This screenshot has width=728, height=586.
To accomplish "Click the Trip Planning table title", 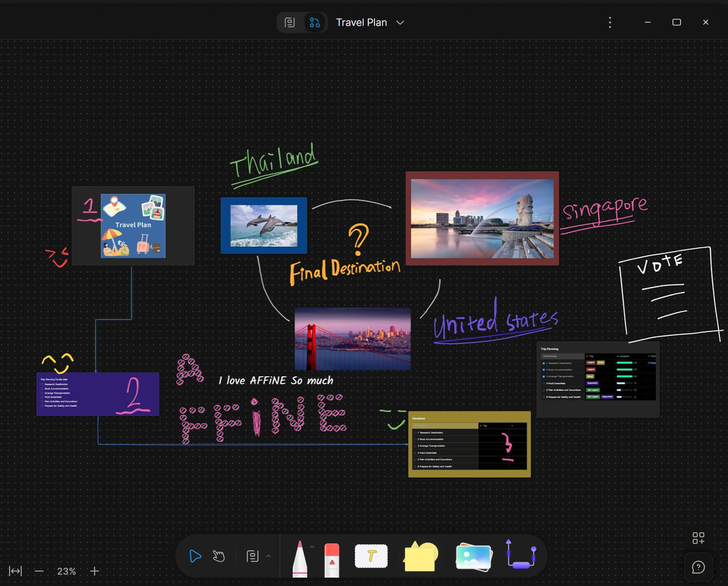I will click(549, 349).
